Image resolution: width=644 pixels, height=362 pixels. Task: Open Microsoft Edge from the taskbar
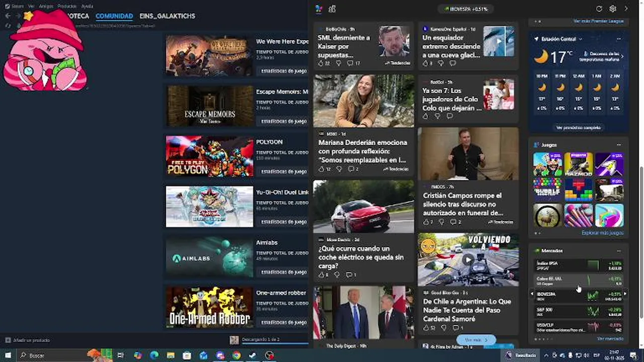coord(154,355)
